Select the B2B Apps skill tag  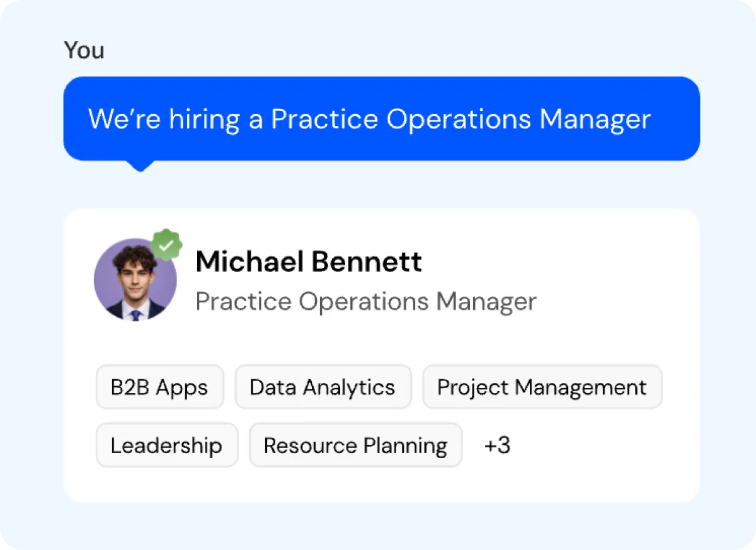coord(159,387)
